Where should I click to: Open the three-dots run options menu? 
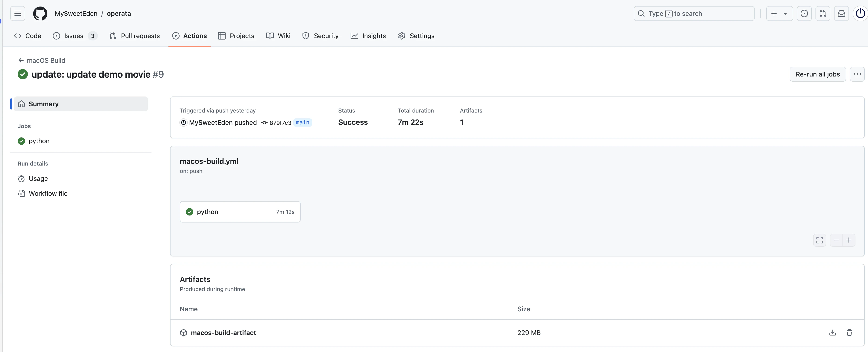[857, 74]
